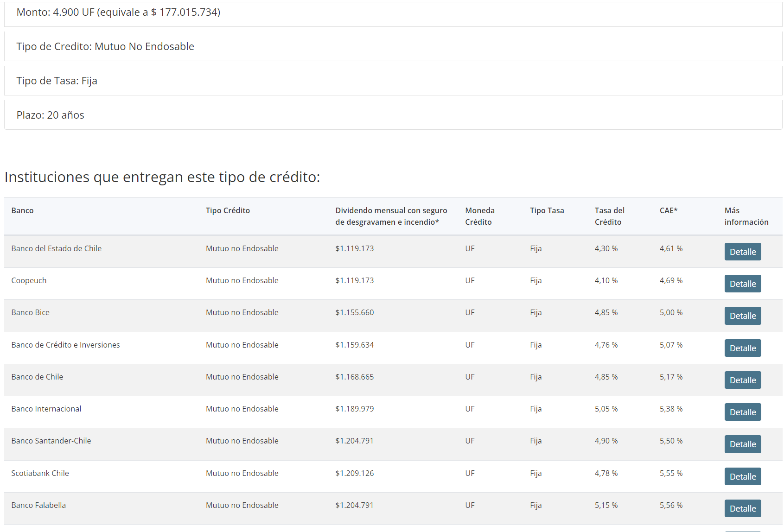Open Detalle for Banco Falabella

point(742,508)
